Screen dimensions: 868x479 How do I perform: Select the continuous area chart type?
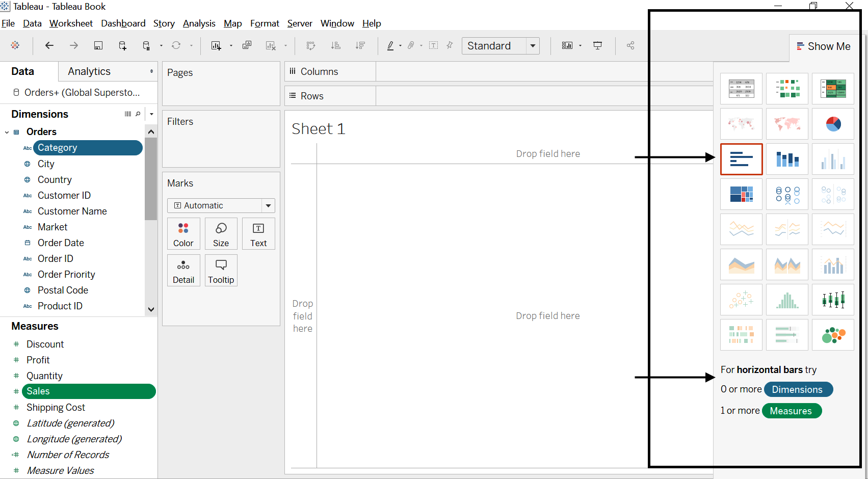point(741,264)
